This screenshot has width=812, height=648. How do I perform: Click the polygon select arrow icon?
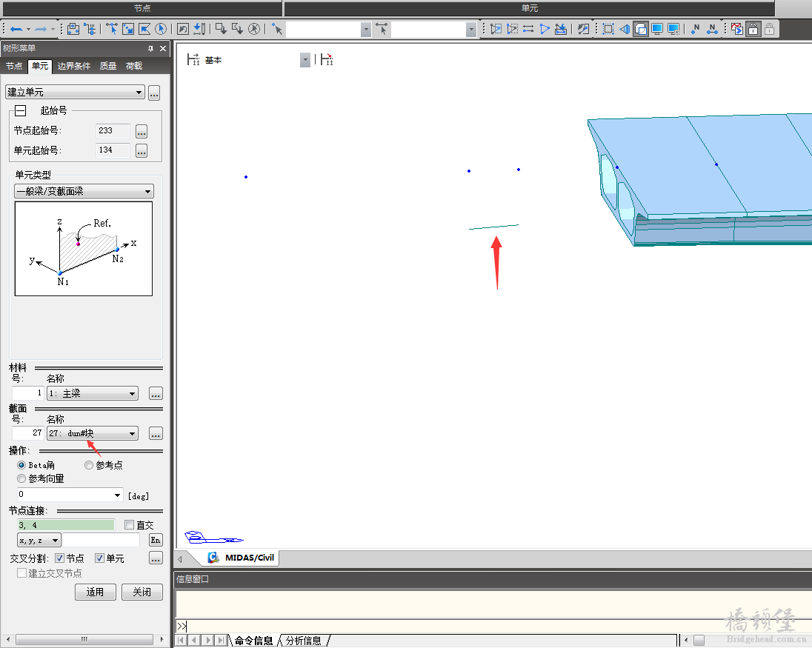coord(144,29)
